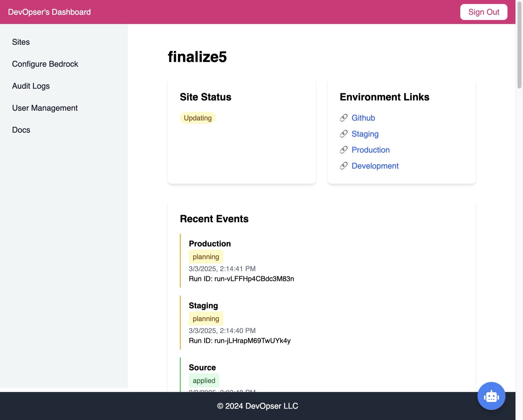Sign out of the dashboard
The width and height of the screenshot is (523, 420).
484,12
